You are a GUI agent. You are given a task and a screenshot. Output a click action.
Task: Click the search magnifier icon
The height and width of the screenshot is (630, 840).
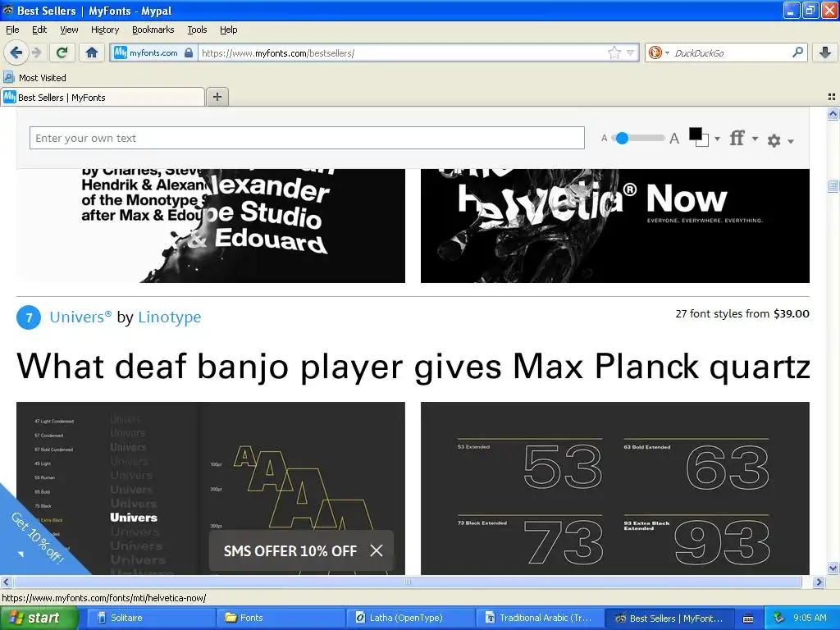coord(797,52)
